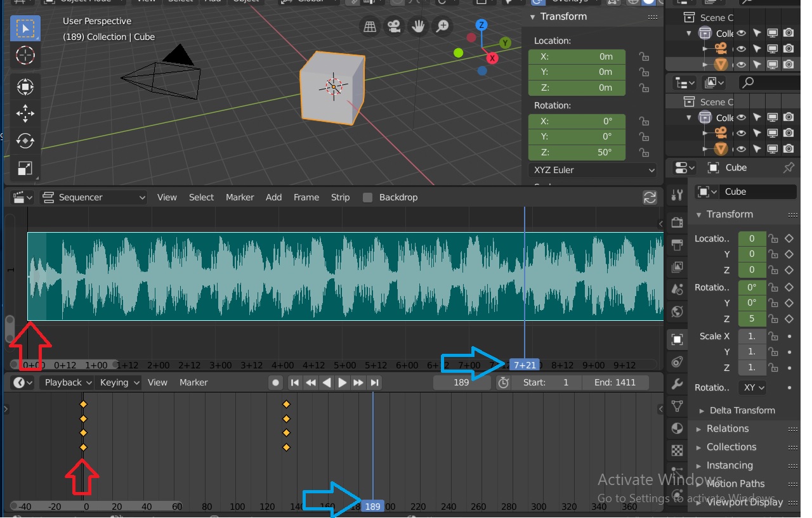812x518 pixels.
Task: Enable the Backdrop checkbox in the Sequencer
Action: click(x=367, y=197)
